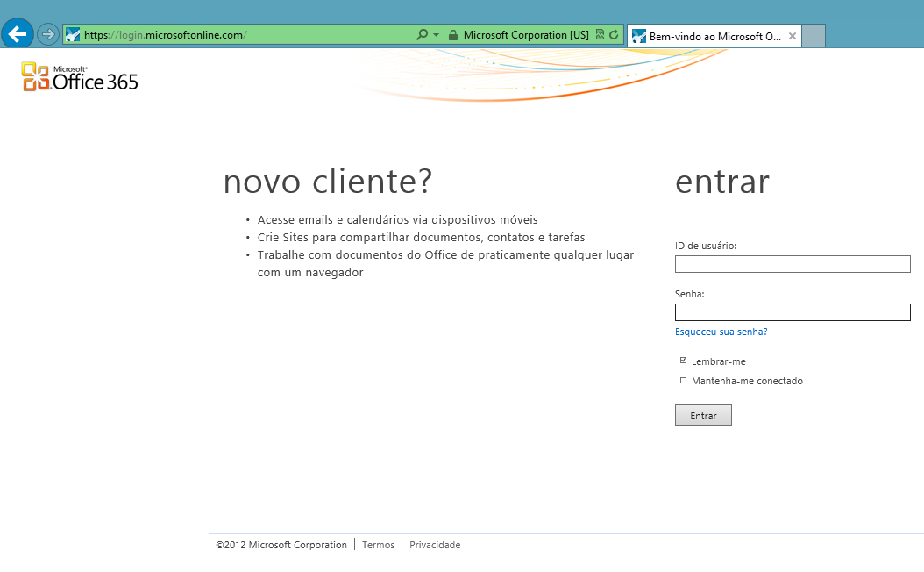Click the 'Senha' password field
This screenshot has width=924, height=572.
click(x=793, y=312)
